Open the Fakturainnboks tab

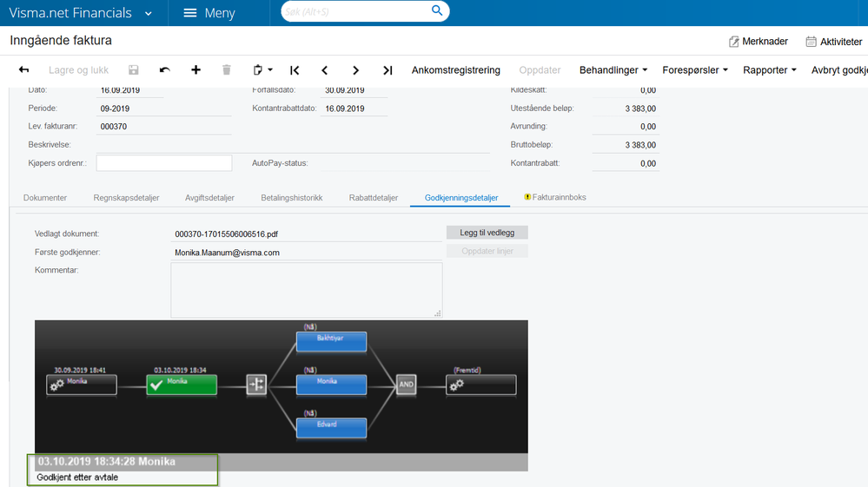[554, 197]
